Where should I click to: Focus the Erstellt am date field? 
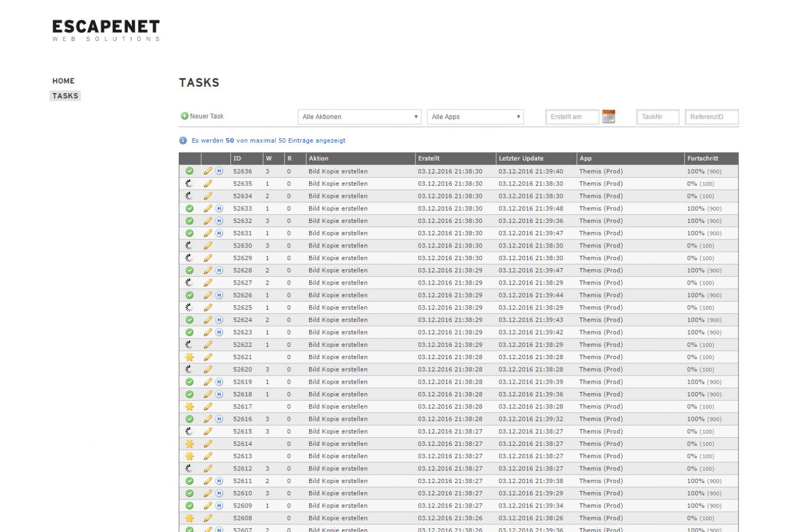click(572, 117)
